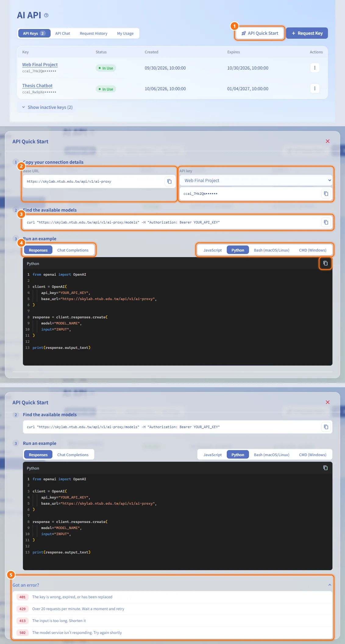Image resolution: width=345 pixels, height=644 pixels.
Task: Click the 502 error code badge
Action: point(23,633)
